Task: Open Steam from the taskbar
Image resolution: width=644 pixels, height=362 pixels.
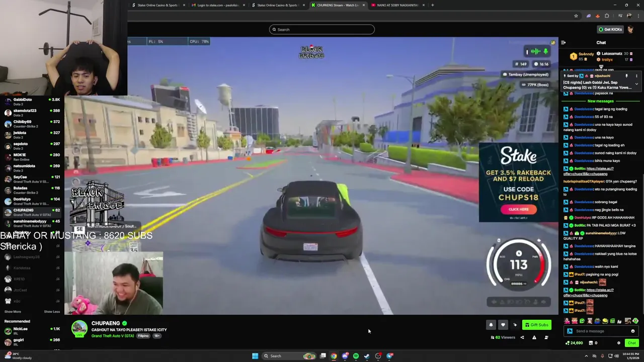Action: click(x=367, y=356)
